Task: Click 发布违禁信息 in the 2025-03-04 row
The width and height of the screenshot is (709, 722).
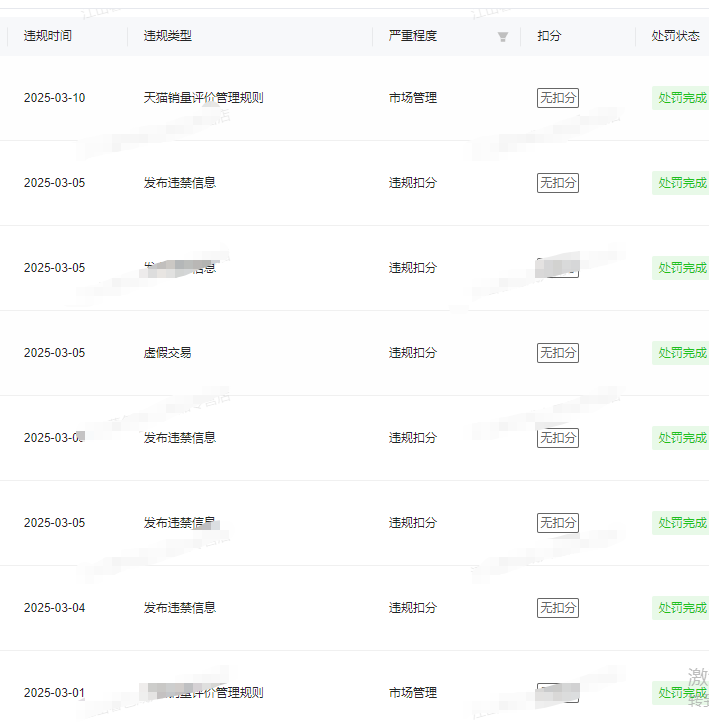Action: click(x=180, y=608)
